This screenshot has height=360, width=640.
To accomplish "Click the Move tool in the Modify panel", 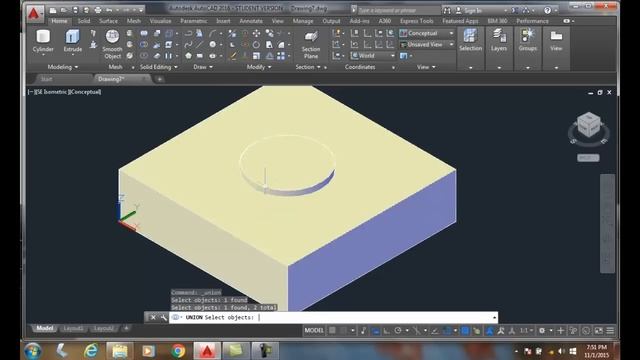I will tap(256, 33).
